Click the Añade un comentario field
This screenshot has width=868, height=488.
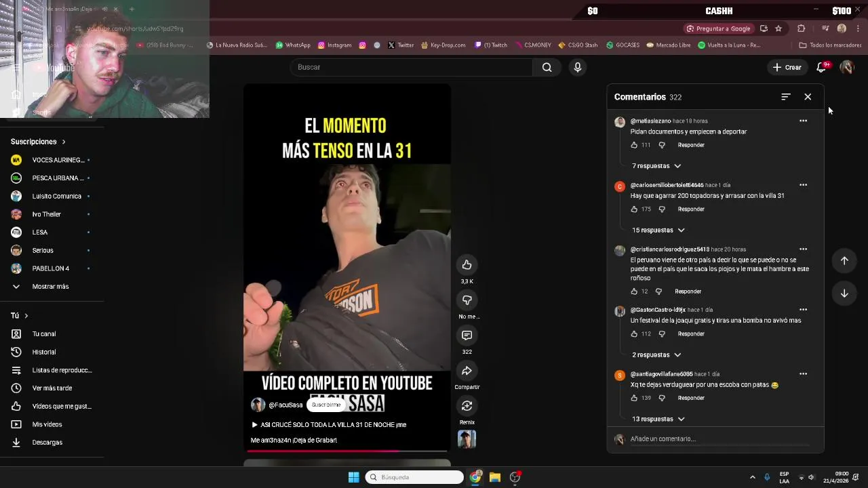point(719,439)
